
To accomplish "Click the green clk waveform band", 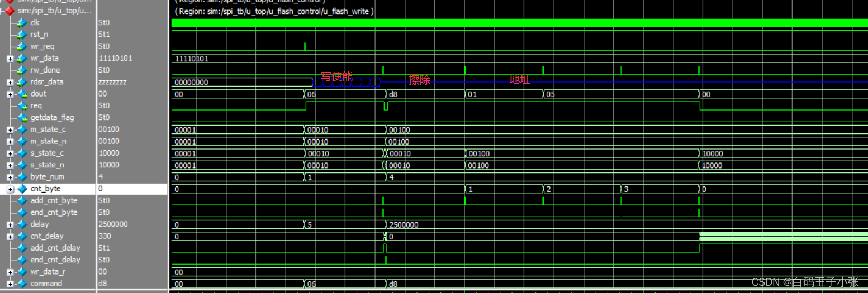I will click(x=519, y=23).
